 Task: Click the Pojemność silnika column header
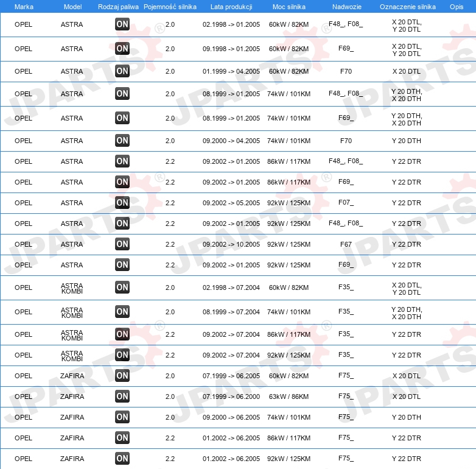[170, 7]
